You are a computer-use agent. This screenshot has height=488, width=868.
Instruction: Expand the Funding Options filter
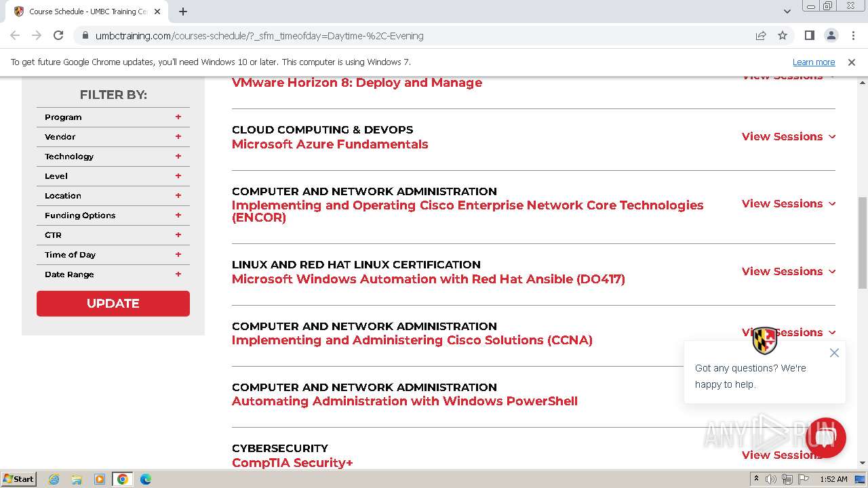113,216
